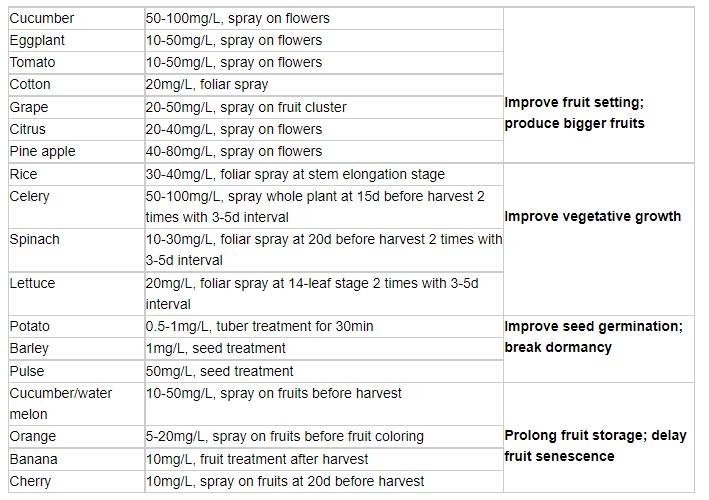The height and width of the screenshot is (500, 709).
Task: Select the Cucumber/water melon crop cell
Action: tap(61, 403)
